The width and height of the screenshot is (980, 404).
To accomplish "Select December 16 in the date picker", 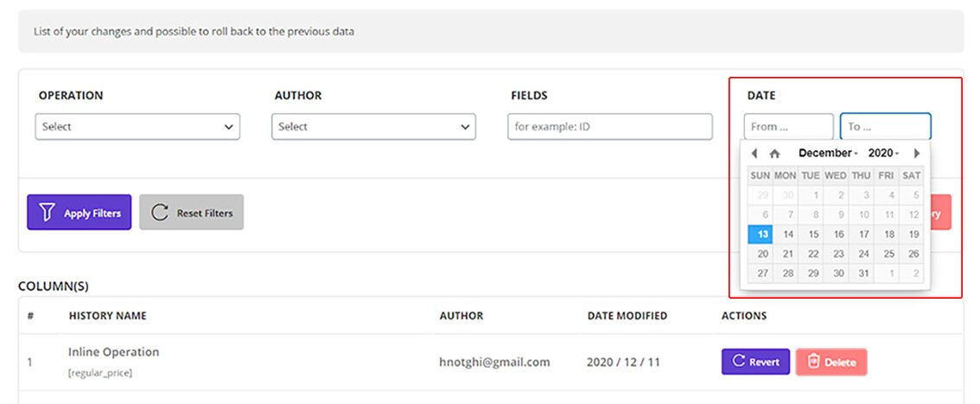I will 838,234.
